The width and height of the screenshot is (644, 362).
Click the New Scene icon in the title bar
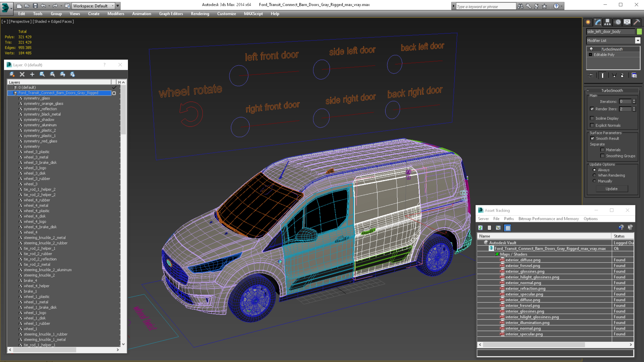19,6
